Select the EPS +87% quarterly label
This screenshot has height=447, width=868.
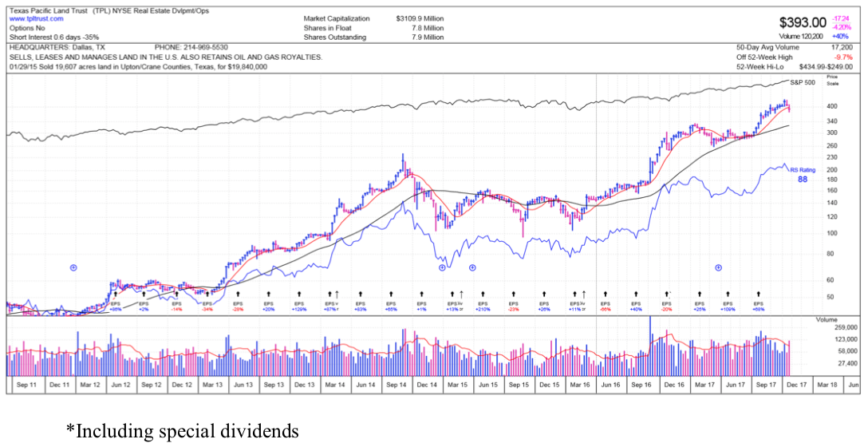pyautogui.click(x=330, y=307)
